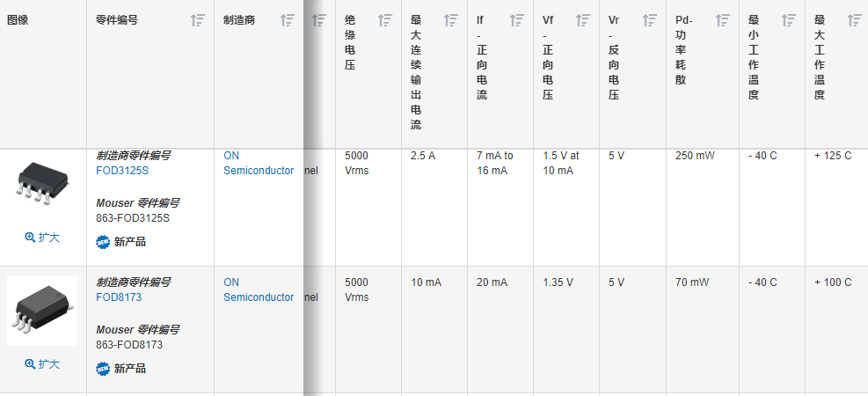Click 图像 column header
This screenshot has width=868, height=396.
click(18, 20)
